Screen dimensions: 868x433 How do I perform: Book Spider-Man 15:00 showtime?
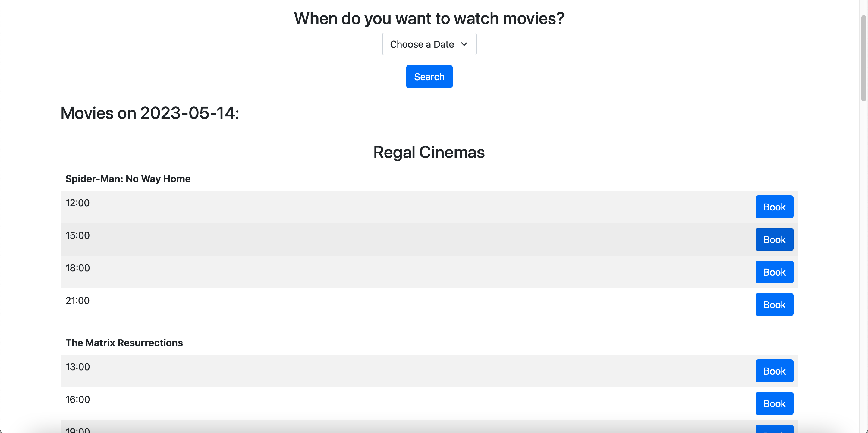coord(774,239)
